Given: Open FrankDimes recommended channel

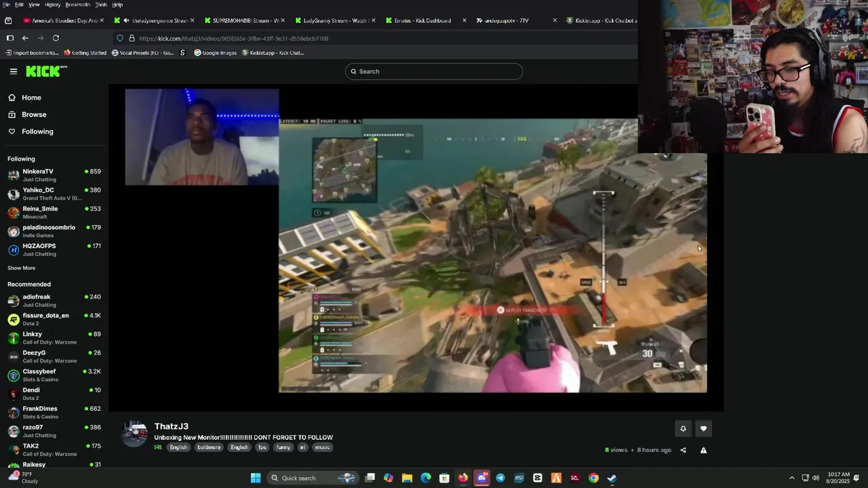Looking at the screenshot, I should [x=54, y=412].
